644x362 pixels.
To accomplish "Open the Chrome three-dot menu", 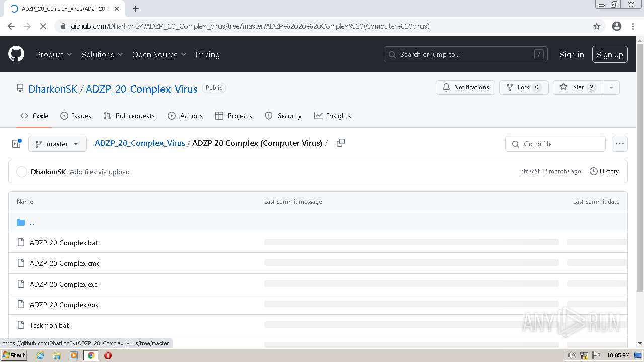I will pyautogui.click(x=633, y=26).
